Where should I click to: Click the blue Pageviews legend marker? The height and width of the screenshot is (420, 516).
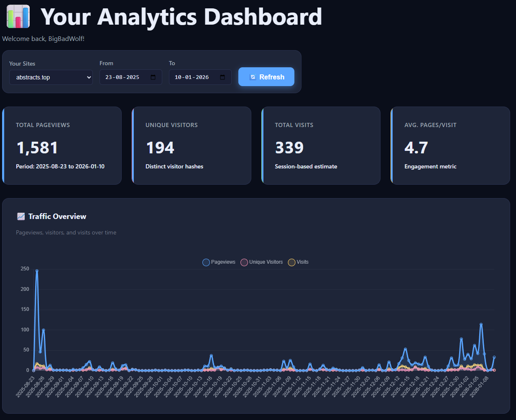[x=206, y=262]
